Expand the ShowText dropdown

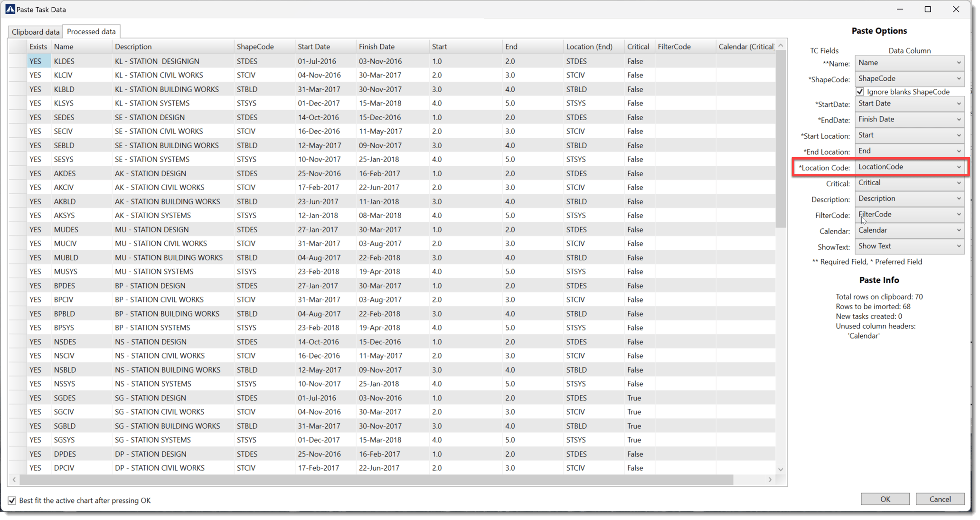click(x=909, y=246)
